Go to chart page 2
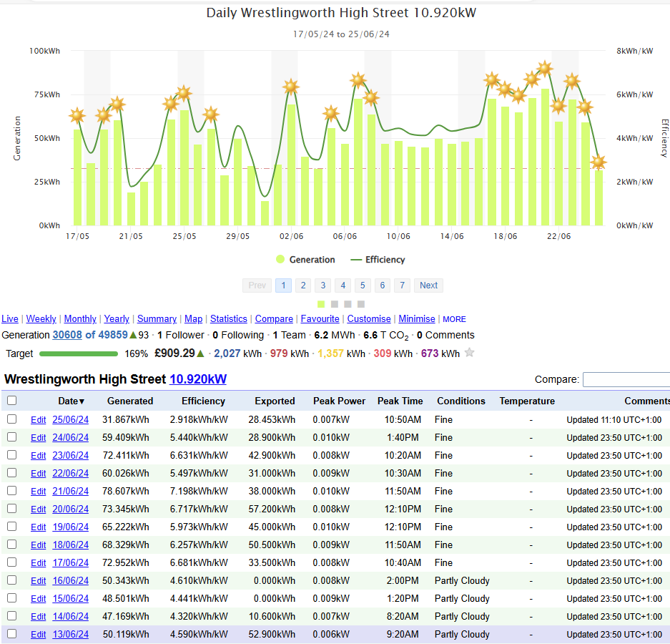 (303, 286)
